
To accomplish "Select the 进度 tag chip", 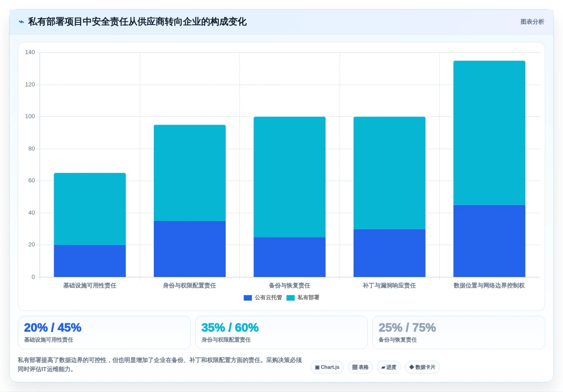I will click(x=389, y=367).
